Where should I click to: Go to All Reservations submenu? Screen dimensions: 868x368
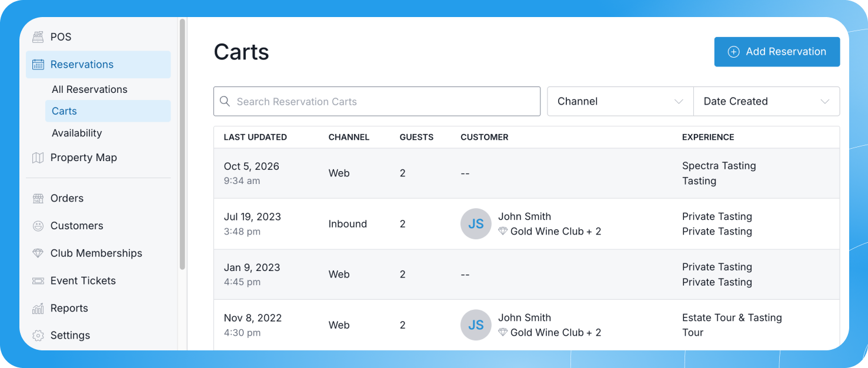[x=89, y=89]
